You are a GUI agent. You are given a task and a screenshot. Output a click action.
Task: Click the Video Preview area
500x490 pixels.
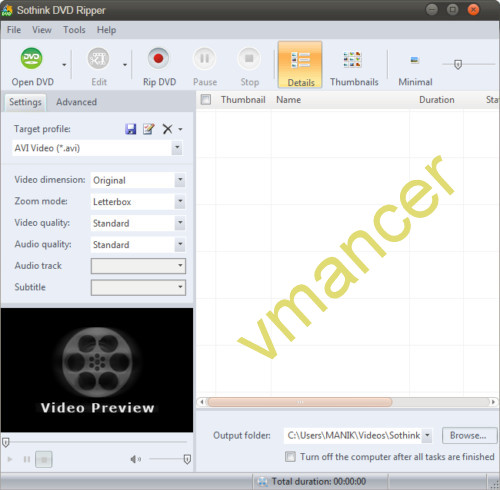coord(97,370)
